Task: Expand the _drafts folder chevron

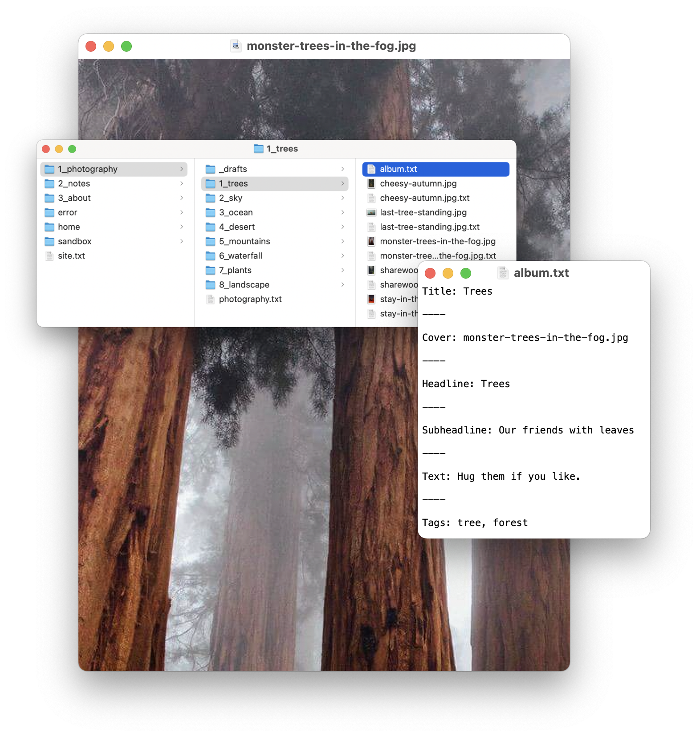Action: click(x=342, y=169)
